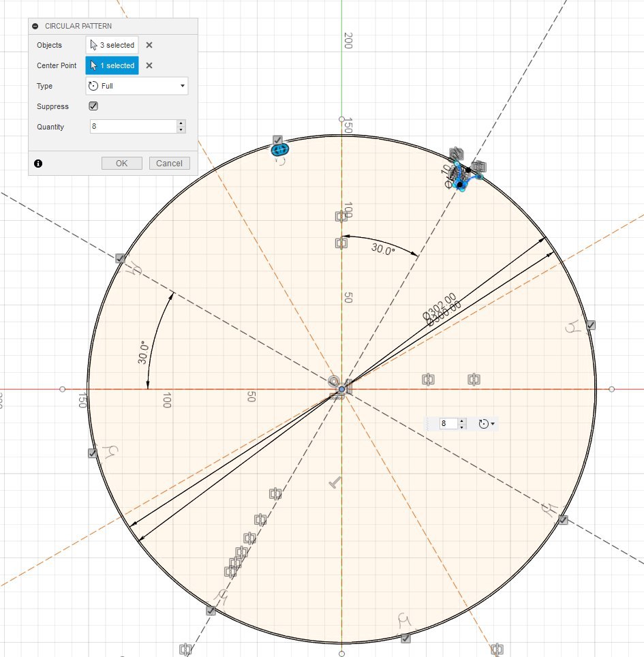Screen dimensions: 644x657
Task: Select the symmetry icon outside circle at bottom-left
Action: pyautogui.click(x=185, y=650)
